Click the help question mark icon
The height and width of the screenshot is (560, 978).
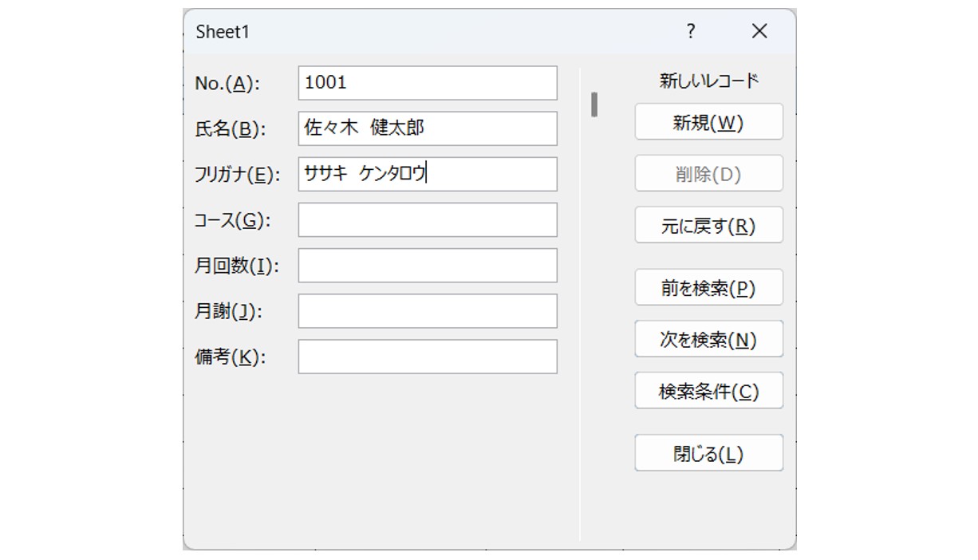(x=691, y=31)
